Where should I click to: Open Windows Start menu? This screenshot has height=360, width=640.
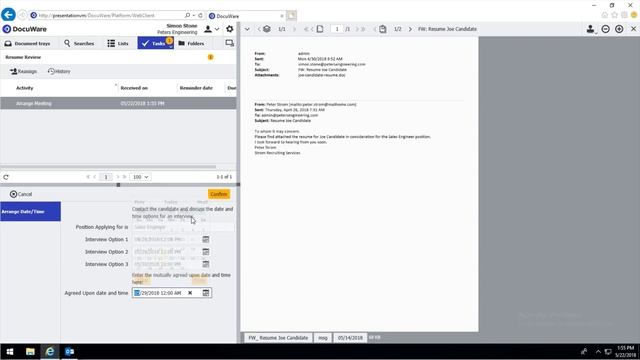pos(10,351)
